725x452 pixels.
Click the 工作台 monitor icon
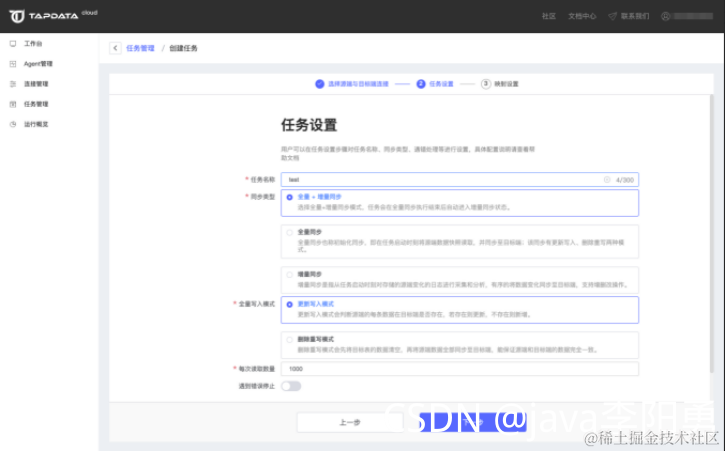click(x=13, y=43)
